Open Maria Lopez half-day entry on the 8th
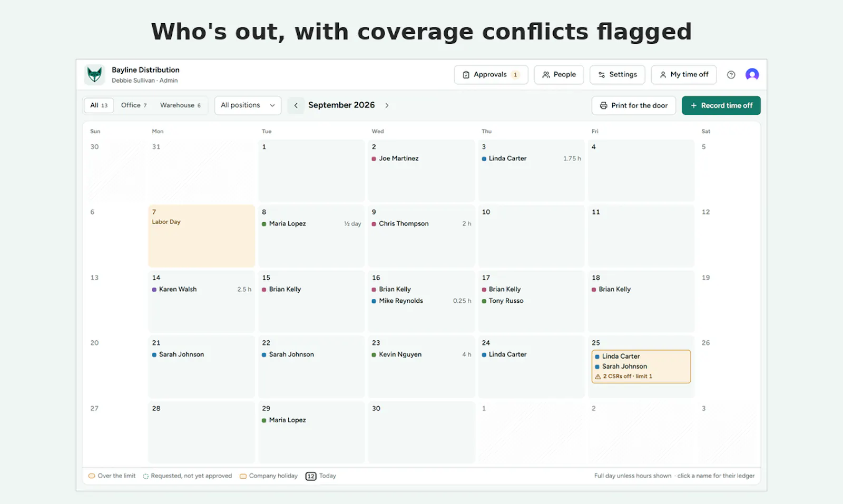The height and width of the screenshot is (504, 843). (x=311, y=224)
